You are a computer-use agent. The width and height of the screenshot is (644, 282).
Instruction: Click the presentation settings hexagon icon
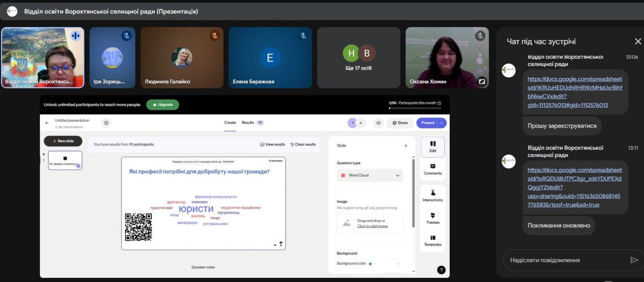coord(106,123)
